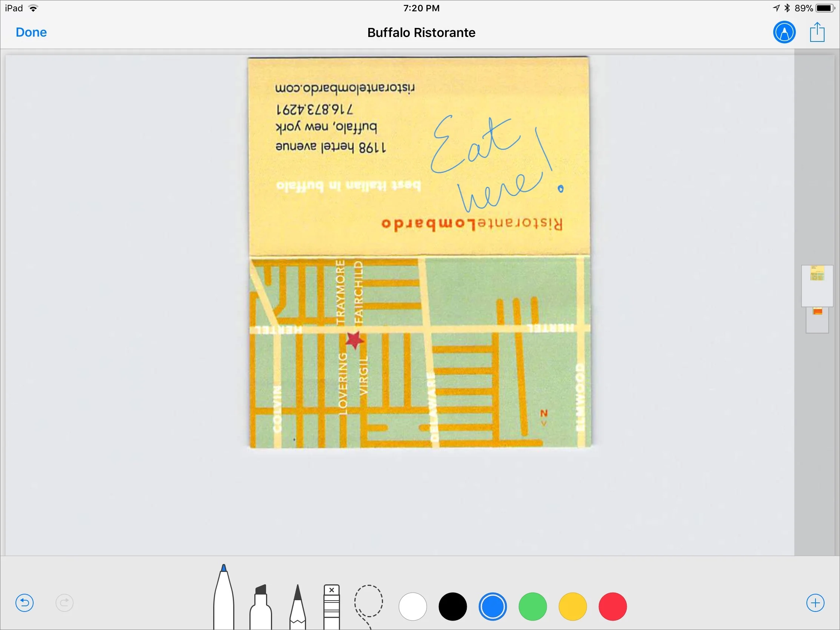Viewport: 840px width, 630px height.
Task: Choose the white color swatch
Action: [413, 607]
